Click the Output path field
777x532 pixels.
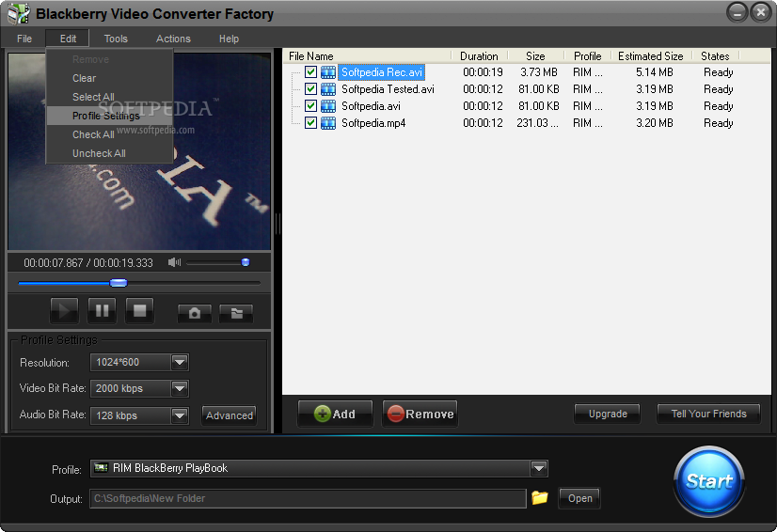coord(308,498)
